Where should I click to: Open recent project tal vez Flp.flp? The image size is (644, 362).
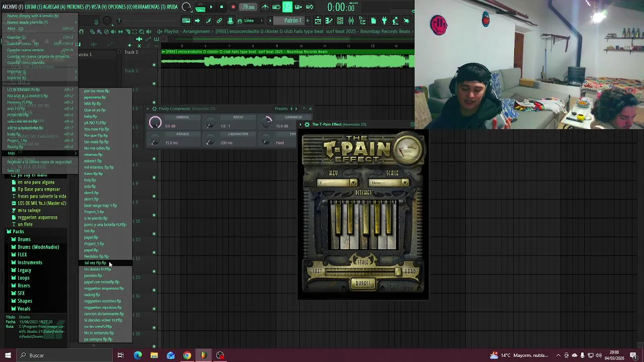coord(105,263)
